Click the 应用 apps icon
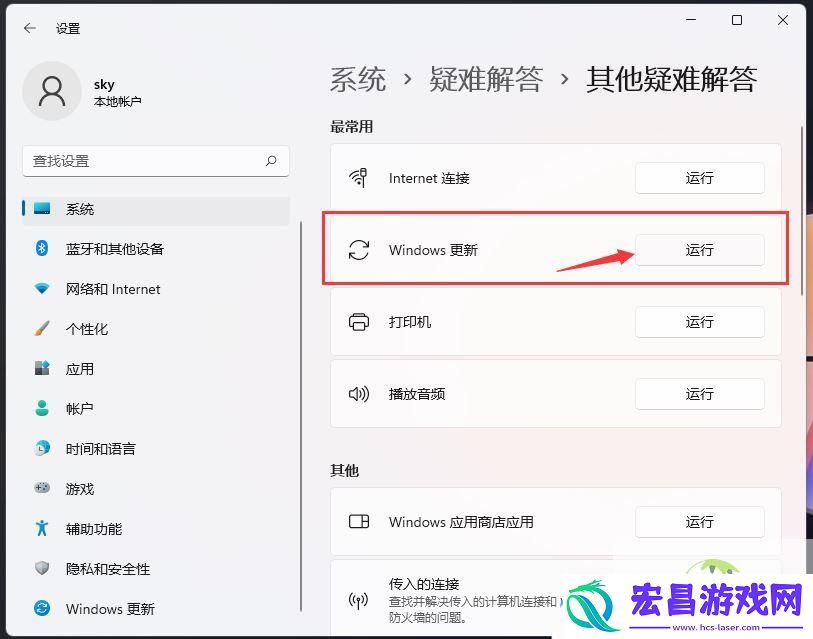The width and height of the screenshot is (813, 639). (42, 368)
